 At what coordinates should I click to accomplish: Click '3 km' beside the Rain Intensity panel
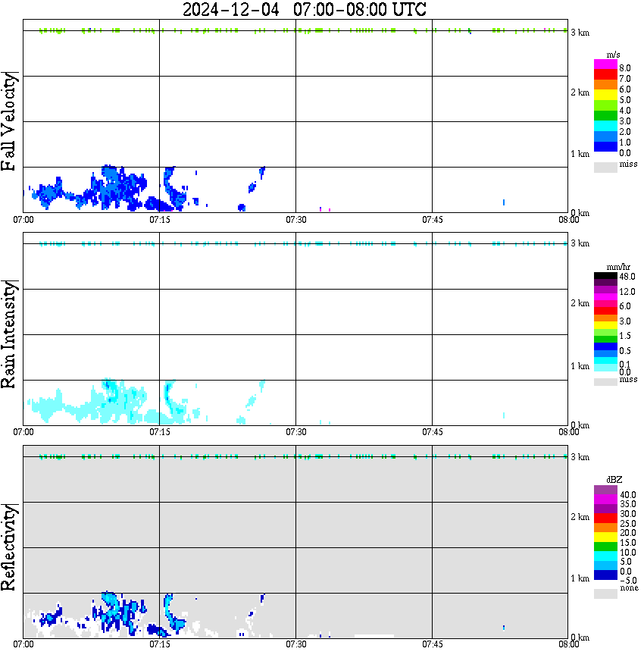tap(580, 243)
